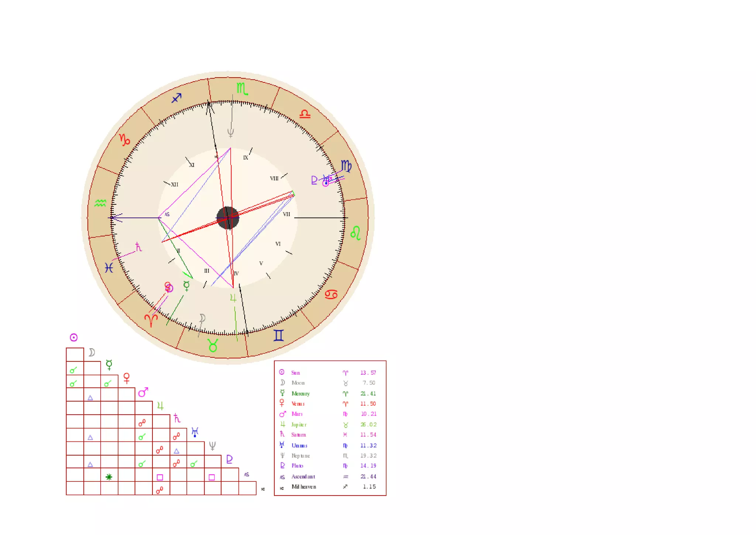Click the Jupiter position value 26.02

click(x=368, y=425)
